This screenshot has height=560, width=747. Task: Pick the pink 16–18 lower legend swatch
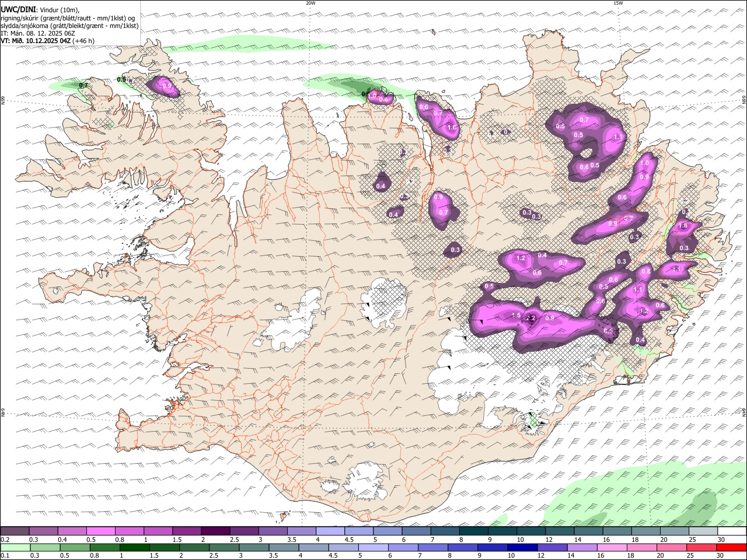point(612,547)
